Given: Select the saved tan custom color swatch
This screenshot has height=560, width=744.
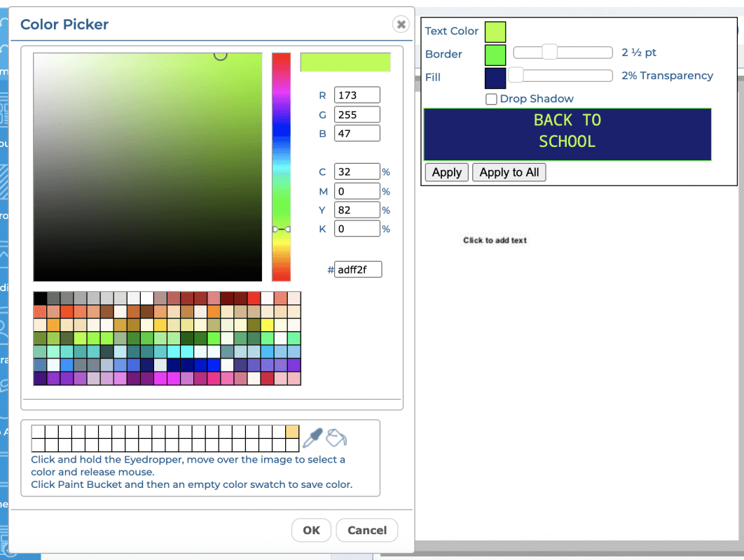Looking at the screenshot, I should coord(292,431).
